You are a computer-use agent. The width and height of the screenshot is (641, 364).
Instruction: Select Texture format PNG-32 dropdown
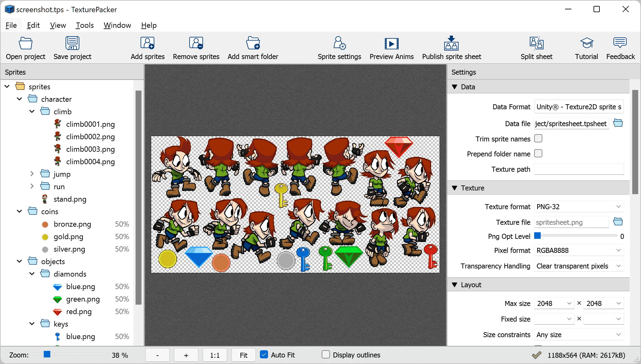click(579, 207)
